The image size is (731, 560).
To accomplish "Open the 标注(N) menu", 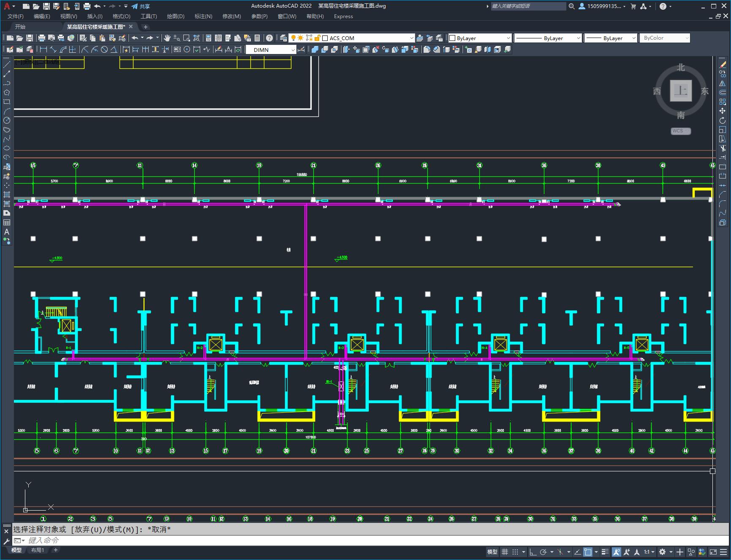I will (203, 16).
